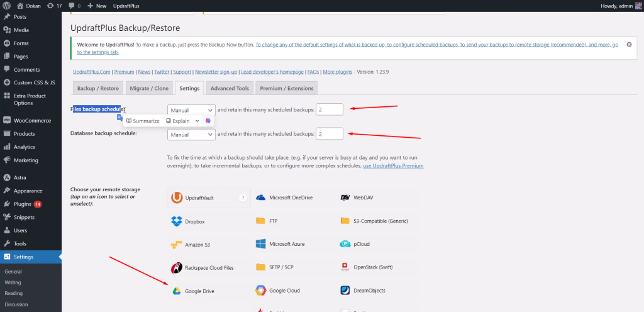Open the FAQs link

[313, 72]
